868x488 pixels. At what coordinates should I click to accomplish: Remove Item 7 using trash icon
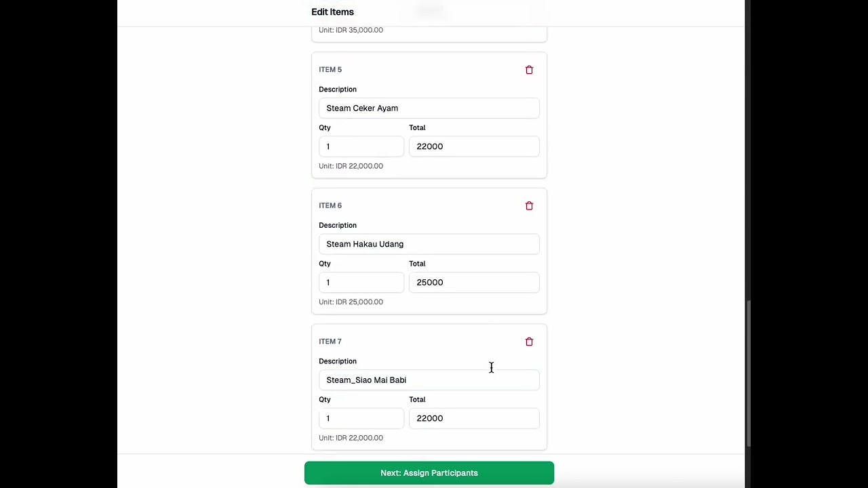click(x=529, y=342)
